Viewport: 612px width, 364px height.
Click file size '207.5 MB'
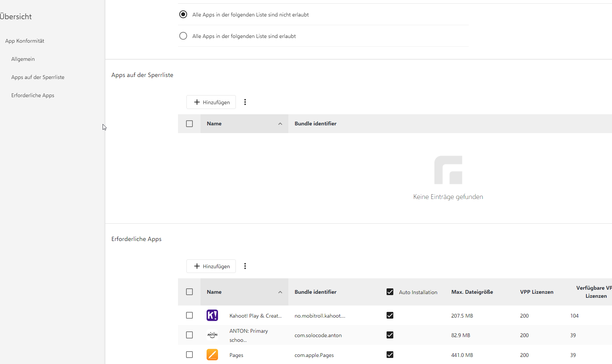pyautogui.click(x=462, y=316)
